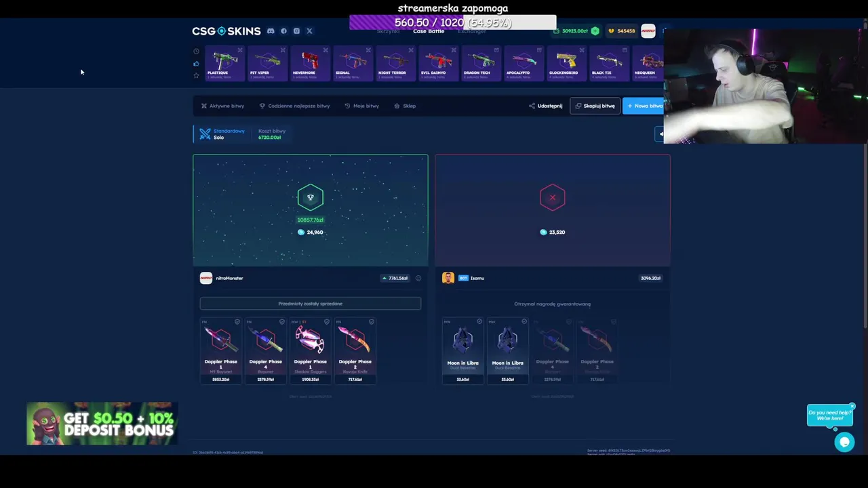Click the green trophy winner hexagon

click(x=311, y=197)
